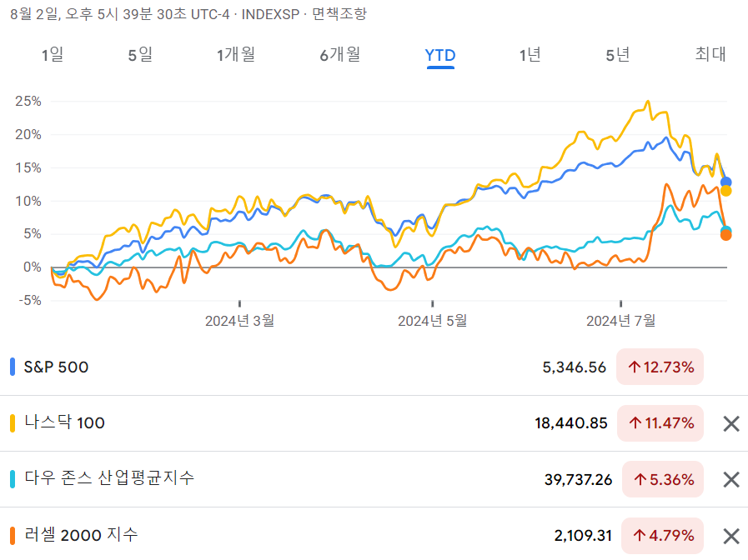This screenshot has width=748, height=560.
Task: Switch chart to 1년 range
Action: click(x=530, y=55)
